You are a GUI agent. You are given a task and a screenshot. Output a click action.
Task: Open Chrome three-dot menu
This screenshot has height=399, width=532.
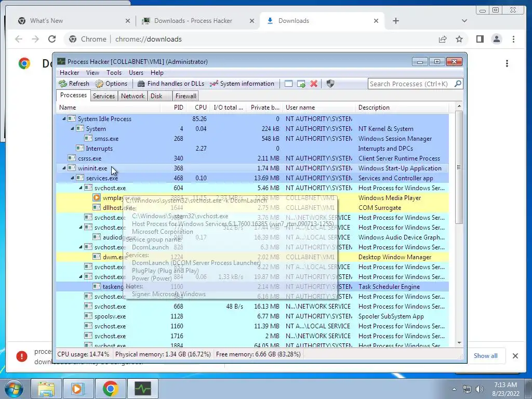pyautogui.click(x=513, y=39)
